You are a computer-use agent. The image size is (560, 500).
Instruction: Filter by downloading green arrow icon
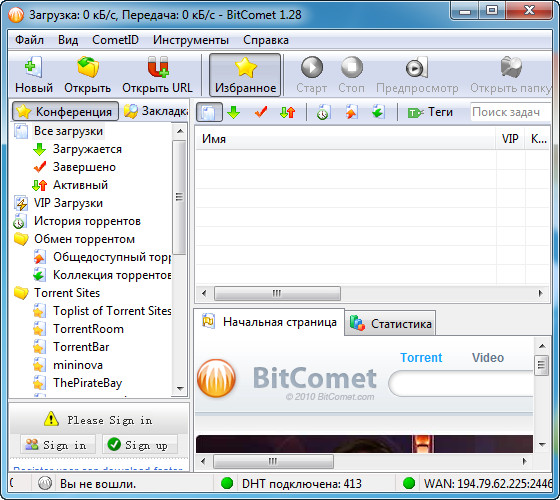point(234,112)
